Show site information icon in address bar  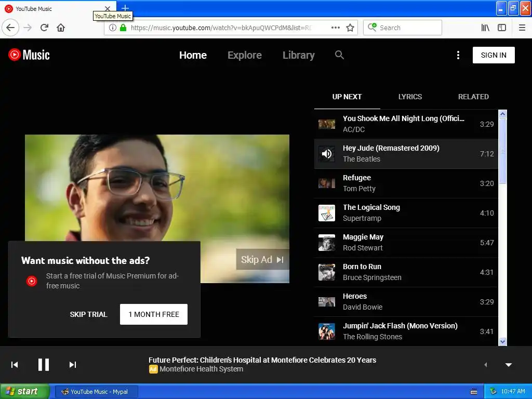[113, 28]
